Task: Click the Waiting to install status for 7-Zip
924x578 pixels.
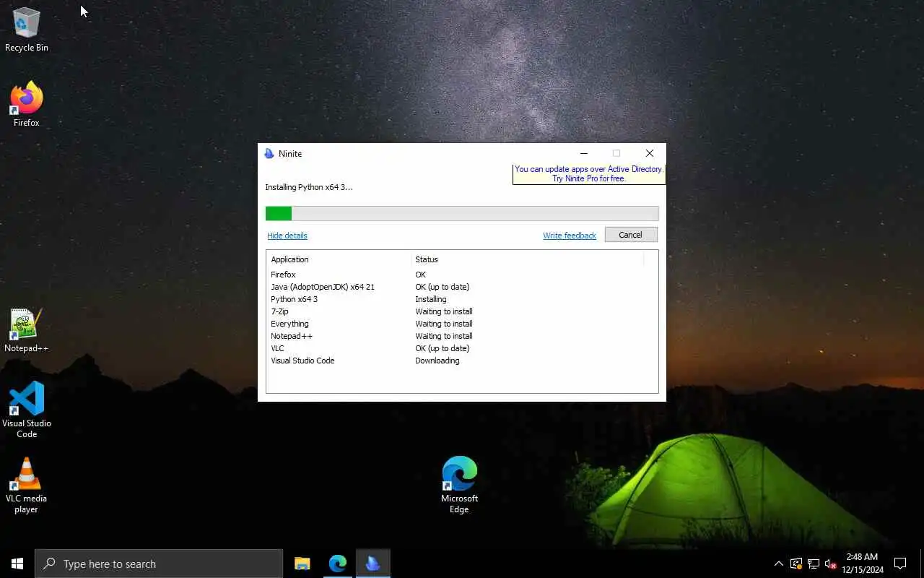Action: [x=444, y=311]
